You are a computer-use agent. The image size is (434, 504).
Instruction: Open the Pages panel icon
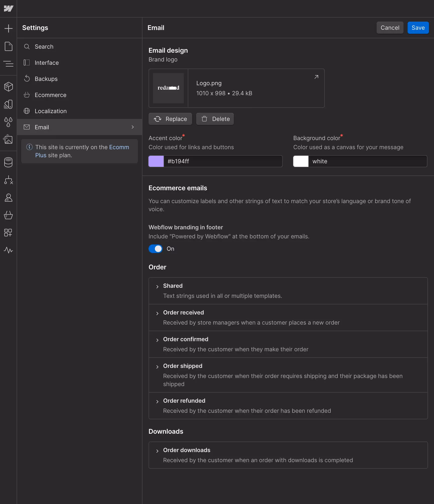click(x=8, y=46)
